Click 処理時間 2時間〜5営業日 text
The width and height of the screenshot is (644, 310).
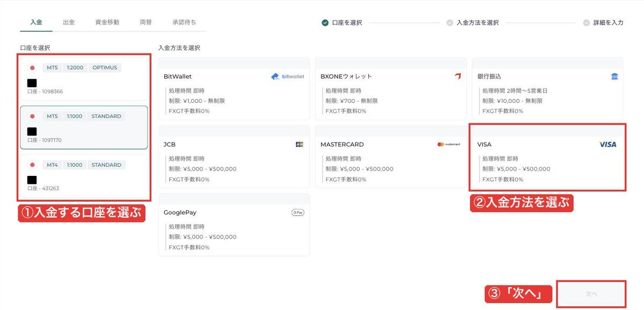[x=515, y=91]
